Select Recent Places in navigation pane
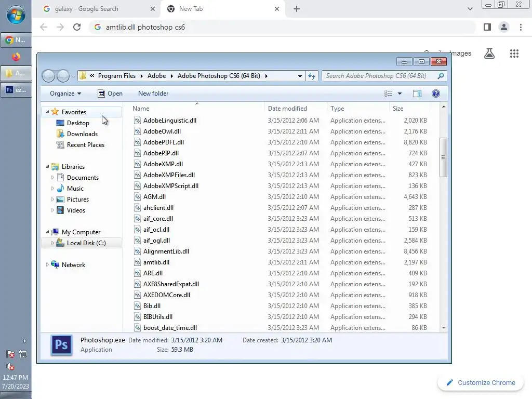This screenshot has width=532, height=399. click(x=86, y=145)
